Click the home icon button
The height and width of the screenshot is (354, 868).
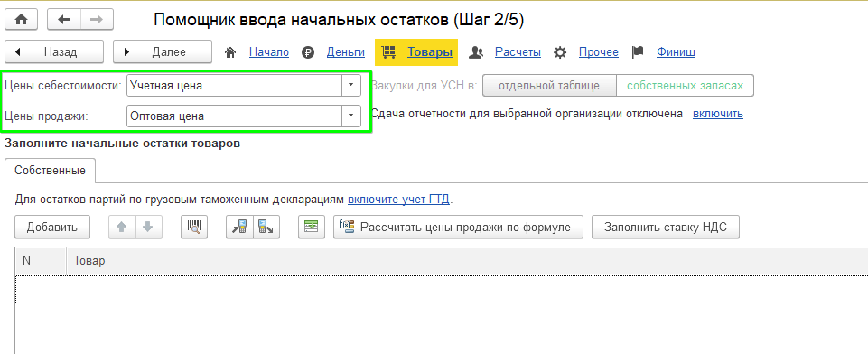click(x=21, y=19)
